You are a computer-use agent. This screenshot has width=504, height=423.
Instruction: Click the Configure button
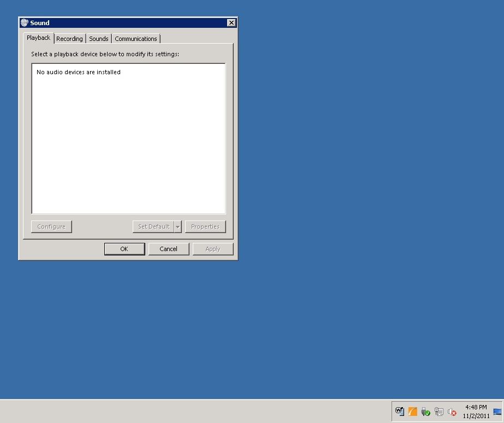pyautogui.click(x=51, y=227)
